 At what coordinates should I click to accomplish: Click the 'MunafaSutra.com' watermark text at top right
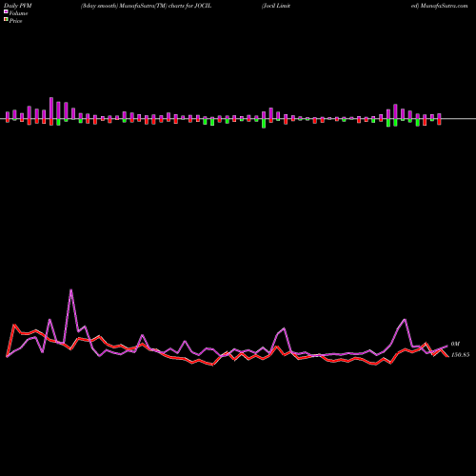click(444, 6)
